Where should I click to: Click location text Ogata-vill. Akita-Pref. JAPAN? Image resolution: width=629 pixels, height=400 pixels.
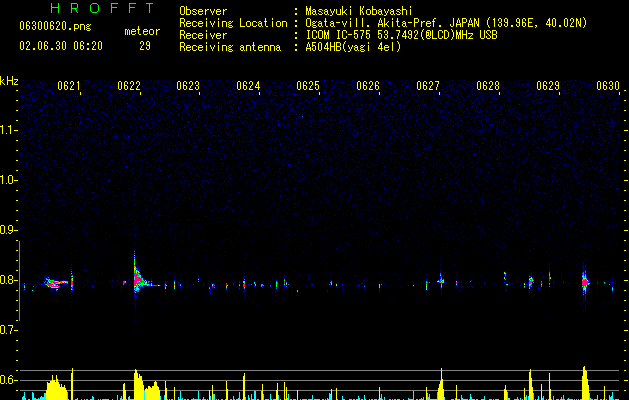click(392, 23)
